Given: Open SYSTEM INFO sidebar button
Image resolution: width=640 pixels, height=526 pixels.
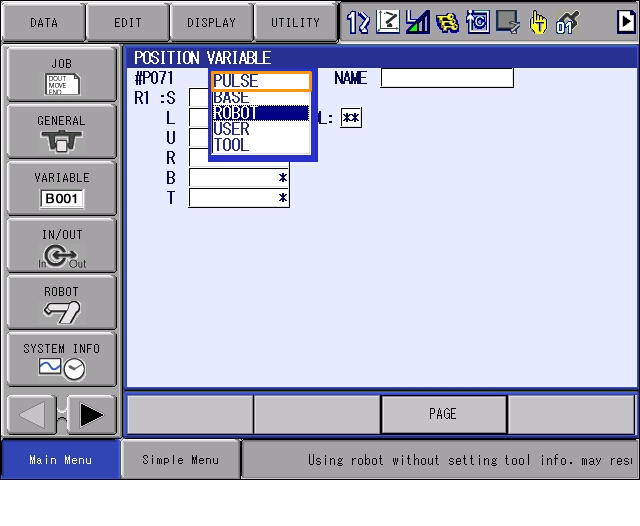Looking at the screenshot, I should (61, 359).
